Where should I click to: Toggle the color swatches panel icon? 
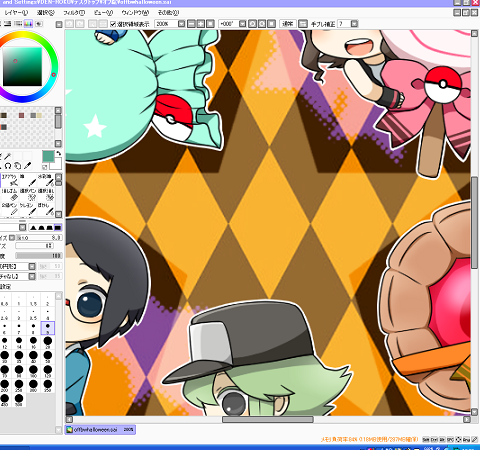coord(29,24)
